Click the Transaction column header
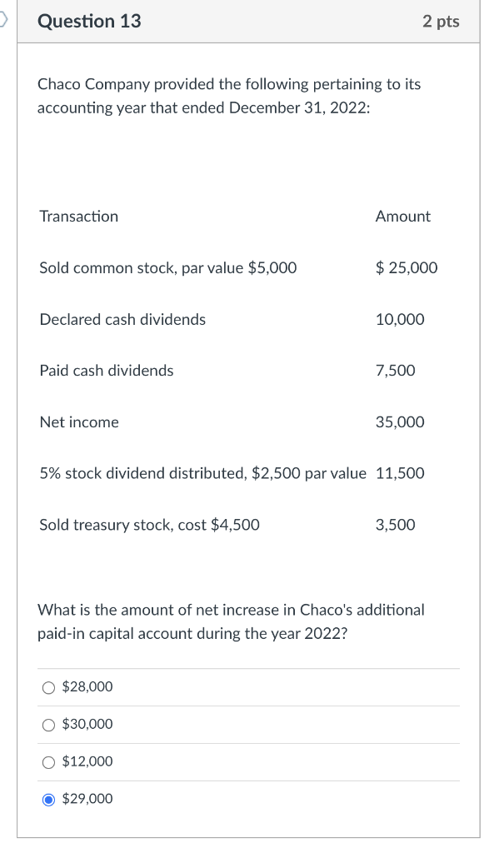504x853 pixels. pos(79,217)
